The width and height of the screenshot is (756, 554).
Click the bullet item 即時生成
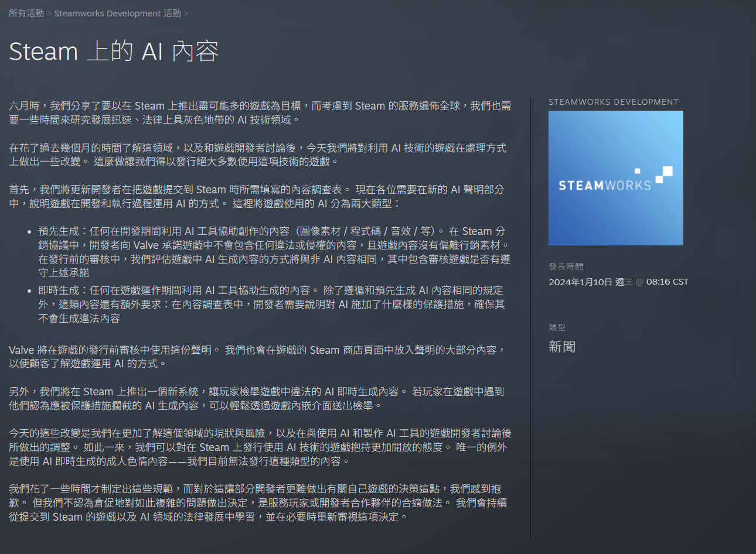coord(271,305)
